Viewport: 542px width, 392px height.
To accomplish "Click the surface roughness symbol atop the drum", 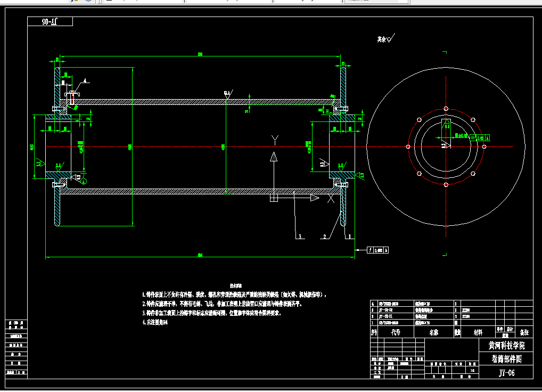I will 228,94.
